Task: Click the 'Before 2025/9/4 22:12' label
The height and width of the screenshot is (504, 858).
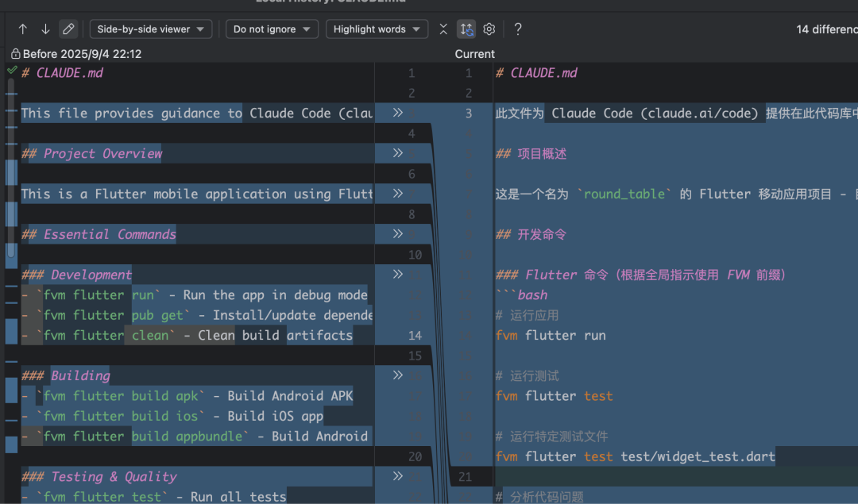Action: pos(82,54)
